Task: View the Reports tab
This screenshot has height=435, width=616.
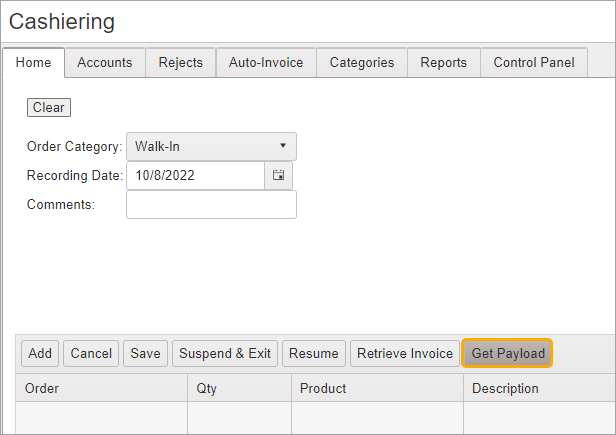Action: point(443,62)
